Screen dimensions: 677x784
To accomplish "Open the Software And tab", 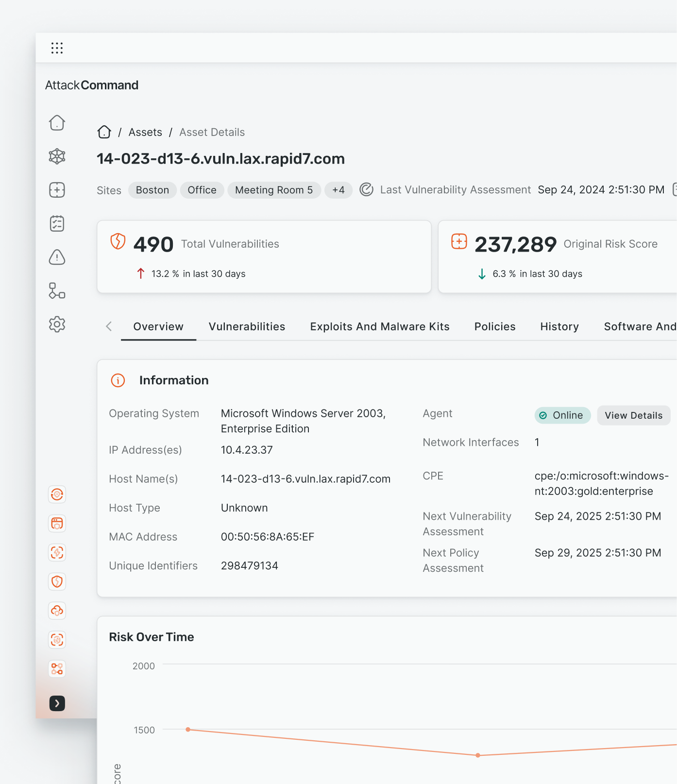I will [x=640, y=326].
